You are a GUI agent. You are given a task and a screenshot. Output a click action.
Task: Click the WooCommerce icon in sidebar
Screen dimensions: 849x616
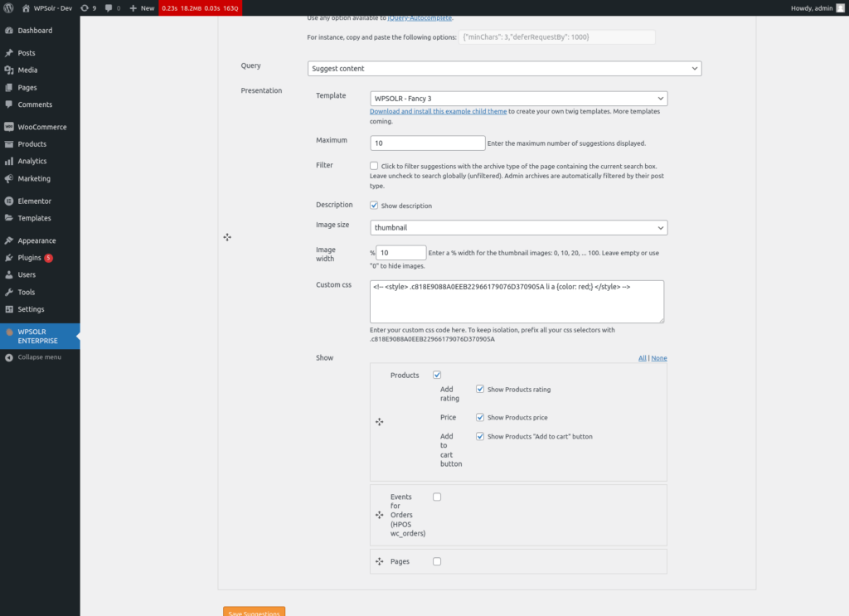tap(8, 127)
